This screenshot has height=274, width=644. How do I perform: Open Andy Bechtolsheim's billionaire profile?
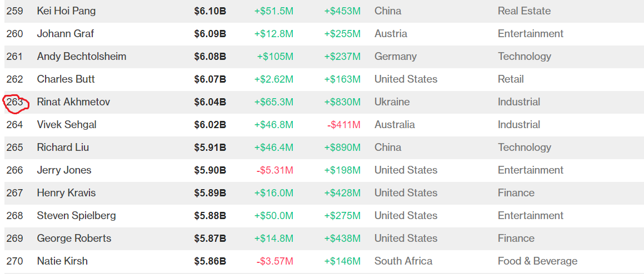click(81, 57)
